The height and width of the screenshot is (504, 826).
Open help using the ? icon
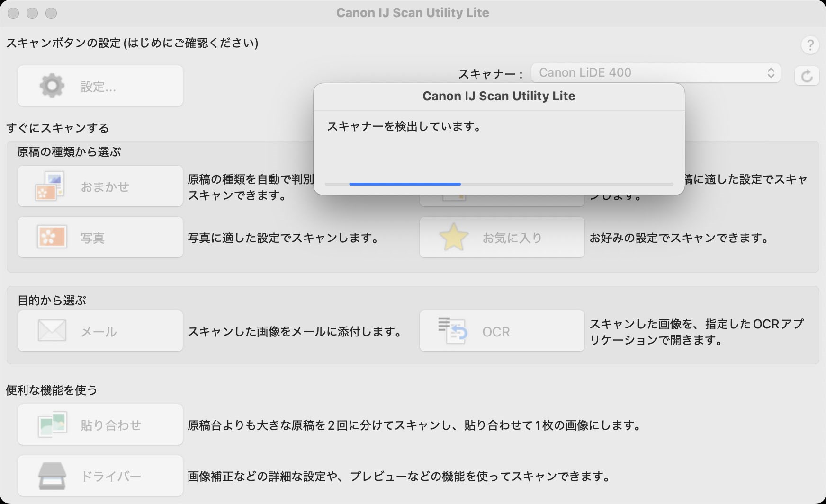click(x=810, y=45)
